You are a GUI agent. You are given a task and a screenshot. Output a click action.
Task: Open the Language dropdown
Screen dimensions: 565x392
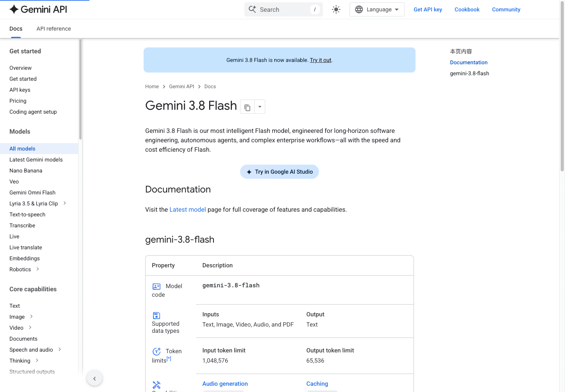click(x=377, y=9)
